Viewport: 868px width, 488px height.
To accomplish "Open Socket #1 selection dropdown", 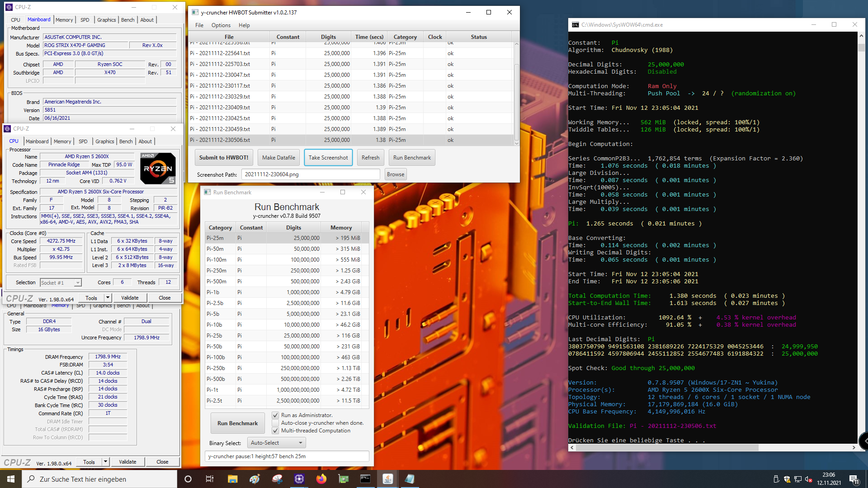I will (x=61, y=283).
